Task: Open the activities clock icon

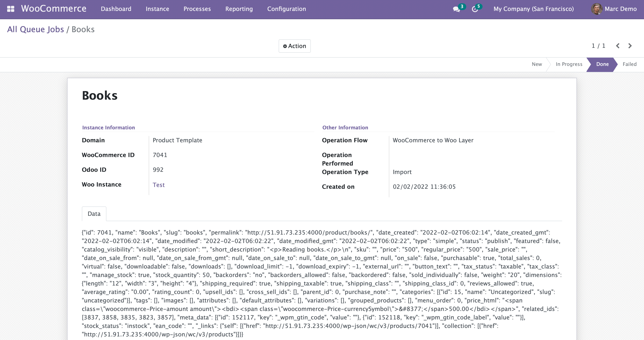Action: 475,9
